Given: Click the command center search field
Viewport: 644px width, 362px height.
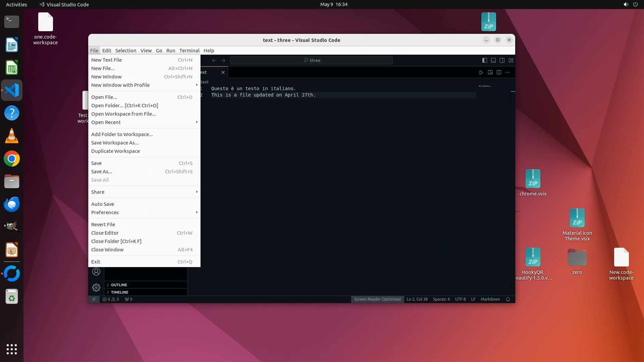Looking at the screenshot, I should pyautogui.click(x=311, y=60).
